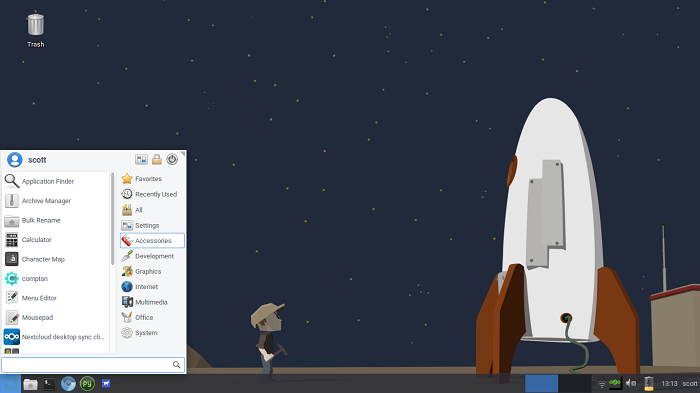Click the application list scrollbar
The width and height of the screenshot is (700, 393).
point(112,218)
